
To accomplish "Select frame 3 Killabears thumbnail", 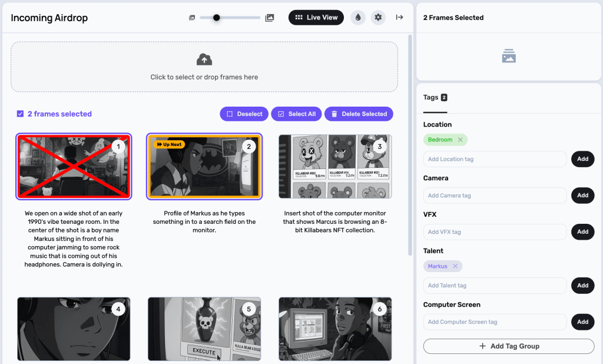I will point(335,166).
